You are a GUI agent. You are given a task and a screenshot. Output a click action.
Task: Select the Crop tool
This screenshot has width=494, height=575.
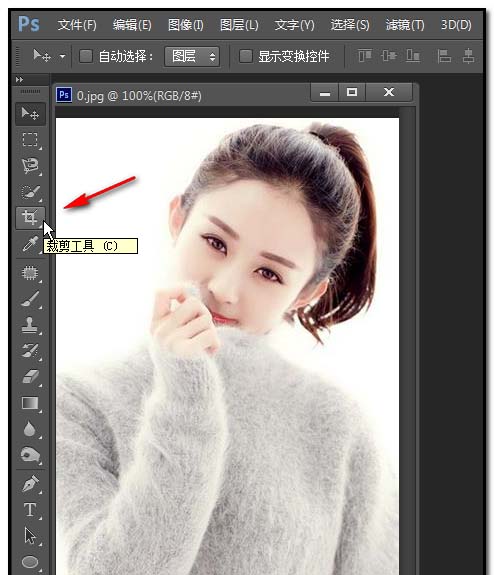point(30,218)
